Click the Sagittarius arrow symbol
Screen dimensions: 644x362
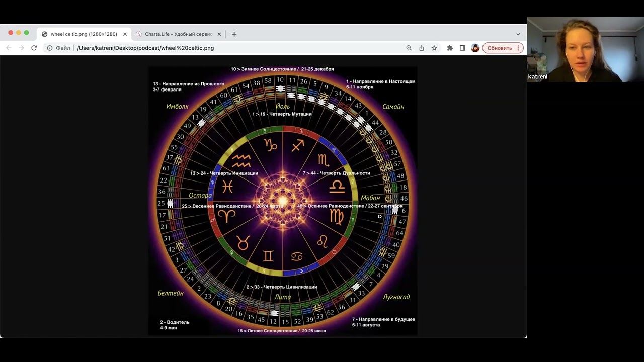point(298,146)
